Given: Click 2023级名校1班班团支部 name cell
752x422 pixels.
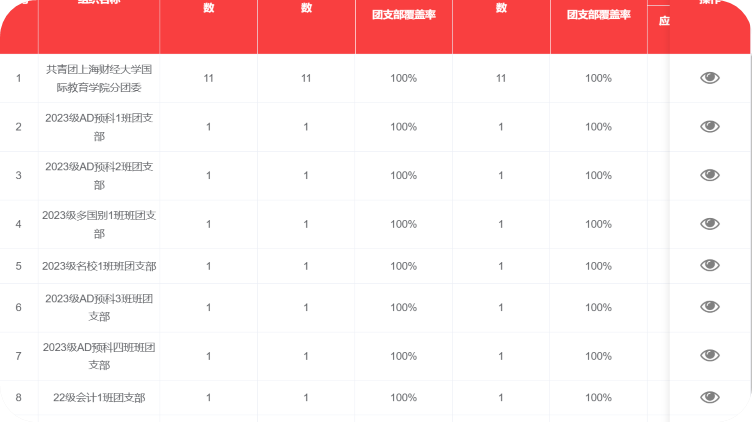Looking at the screenshot, I should (99, 266).
